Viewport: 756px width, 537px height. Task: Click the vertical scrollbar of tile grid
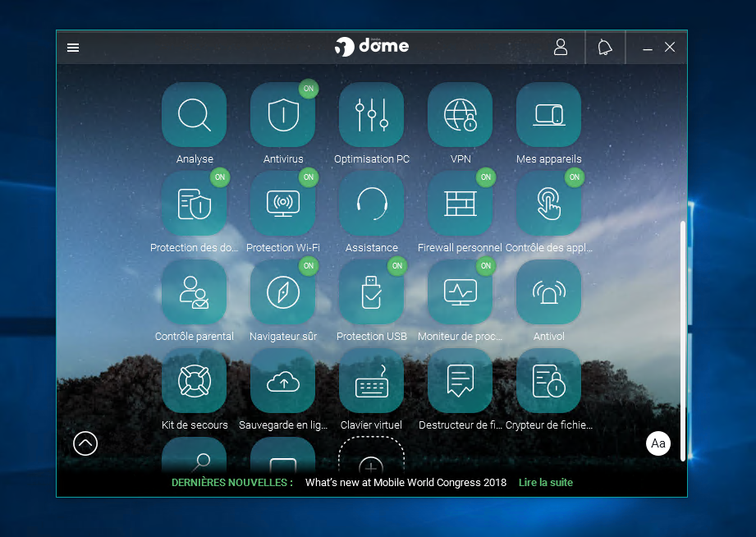(683, 341)
